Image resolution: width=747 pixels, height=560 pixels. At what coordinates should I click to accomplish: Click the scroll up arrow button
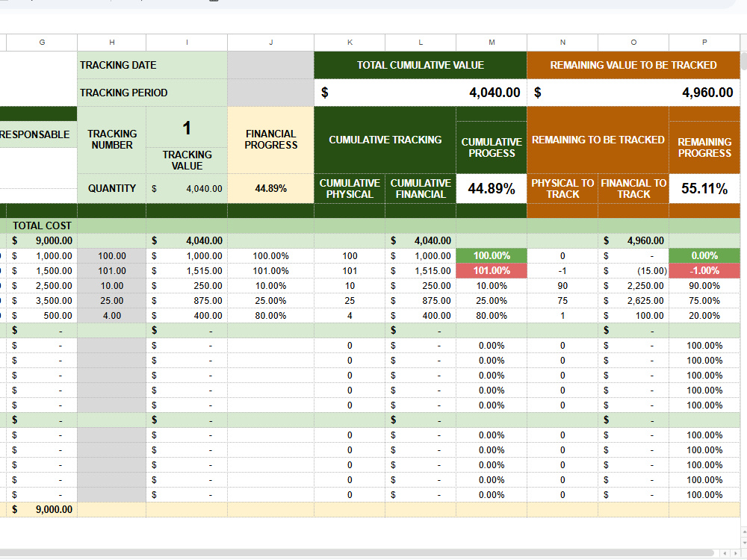744,532
